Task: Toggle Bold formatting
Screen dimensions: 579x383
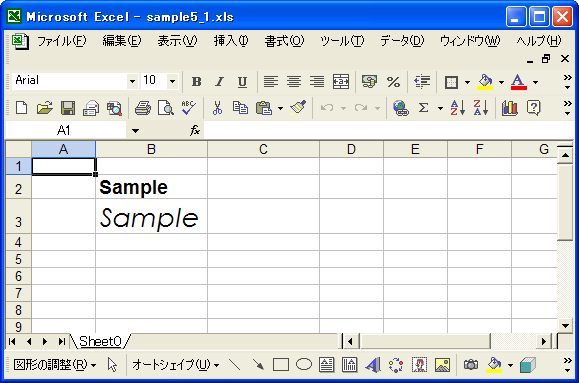Action: pos(196,82)
